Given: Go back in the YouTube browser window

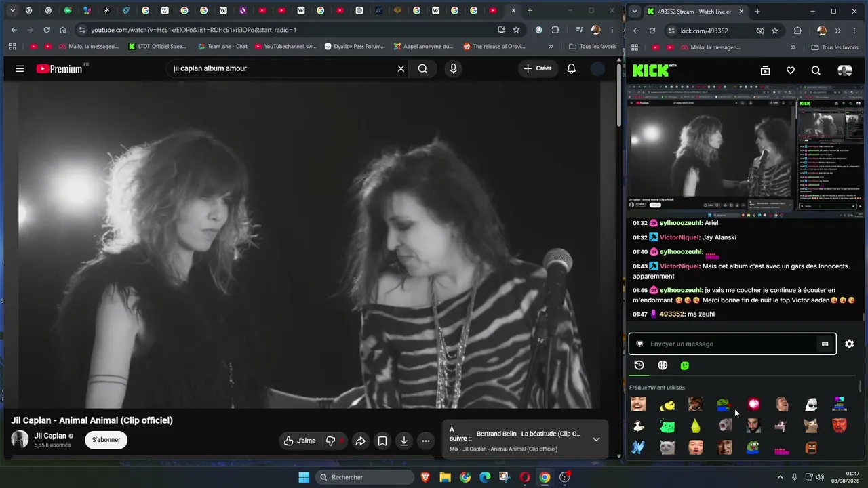Looking at the screenshot, I should click(14, 30).
